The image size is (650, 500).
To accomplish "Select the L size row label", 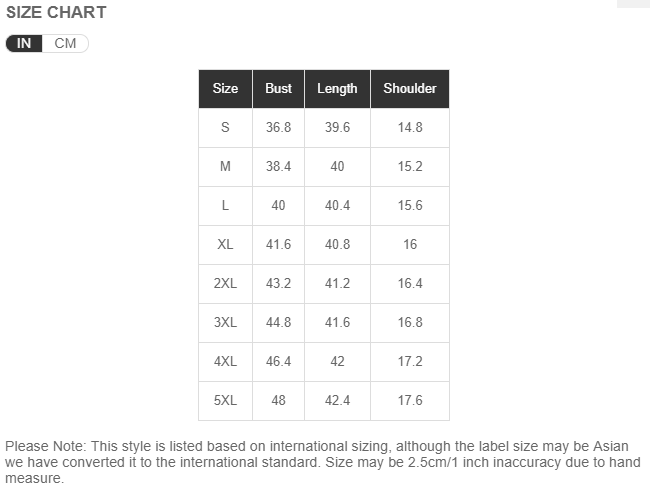I will coord(225,205).
